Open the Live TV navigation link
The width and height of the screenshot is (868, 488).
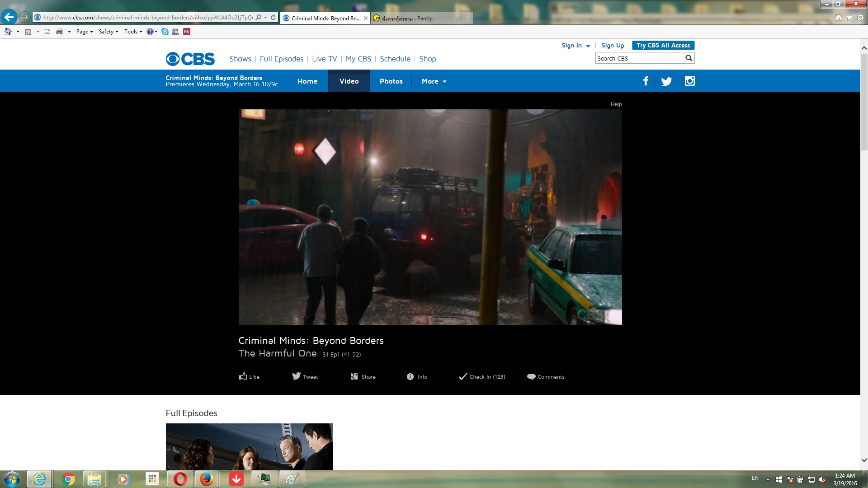325,59
